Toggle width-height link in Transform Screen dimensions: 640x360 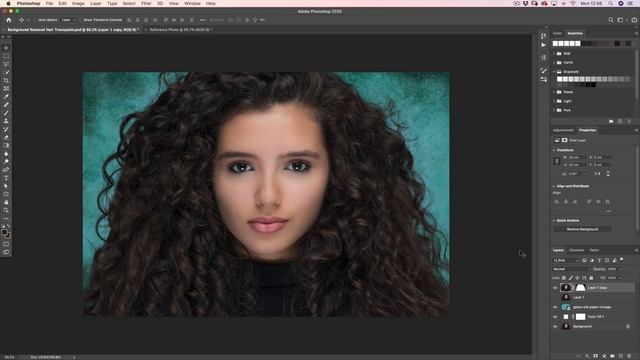(557, 161)
